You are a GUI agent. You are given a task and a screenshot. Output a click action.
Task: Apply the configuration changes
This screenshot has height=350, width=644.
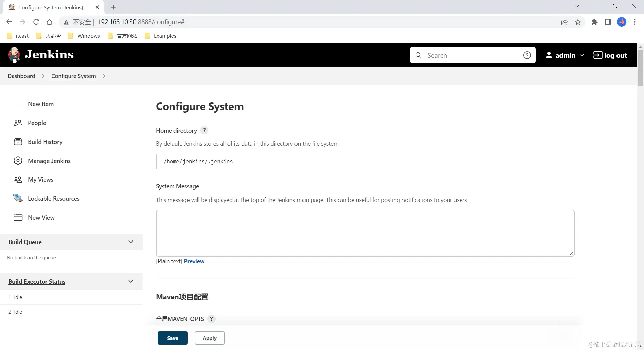(210, 338)
